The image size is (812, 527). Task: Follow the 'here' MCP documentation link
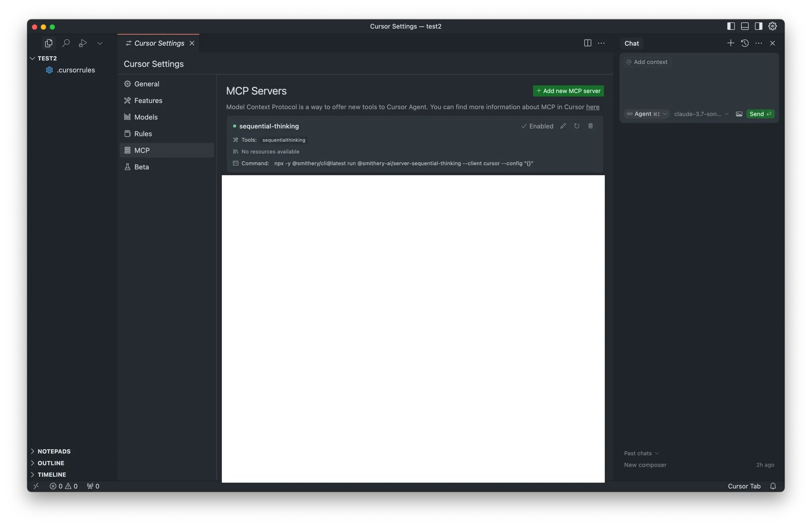(593, 107)
